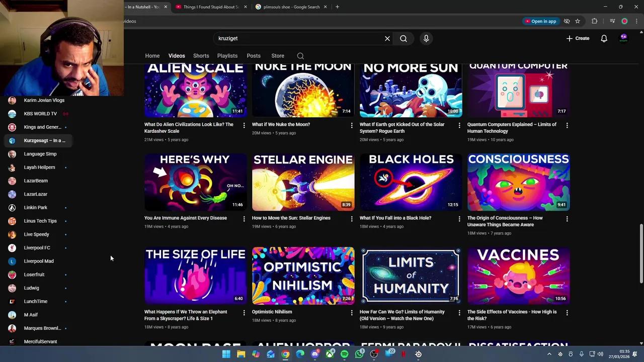Open options for Side Effects of Vaccines
644x362 pixels.
pos(567,313)
